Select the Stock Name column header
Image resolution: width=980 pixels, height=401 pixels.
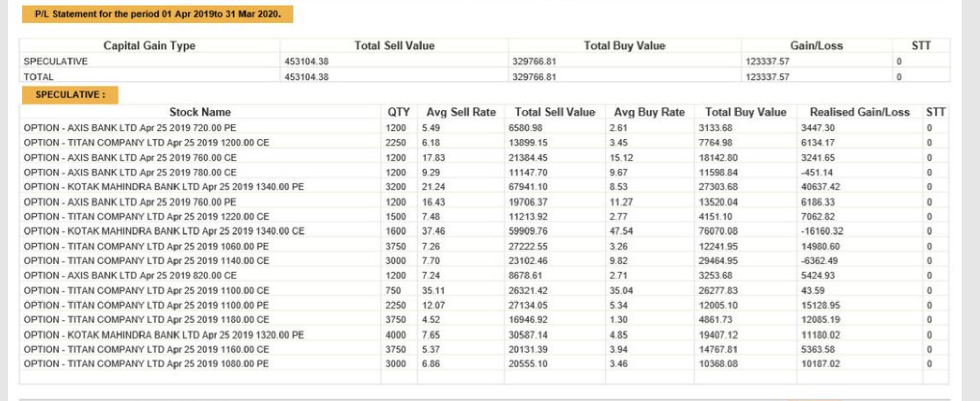tap(200, 112)
